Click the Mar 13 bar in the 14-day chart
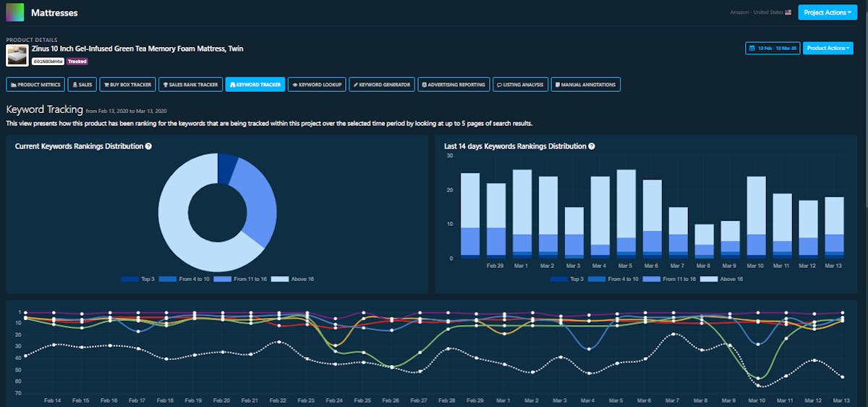The width and height of the screenshot is (868, 407). pos(834,227)
